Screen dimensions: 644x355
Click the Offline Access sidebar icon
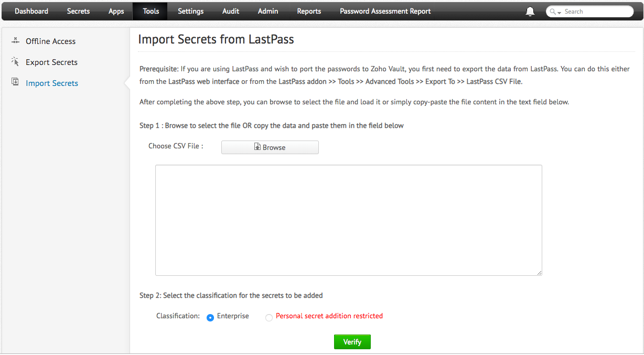[15, 41]
